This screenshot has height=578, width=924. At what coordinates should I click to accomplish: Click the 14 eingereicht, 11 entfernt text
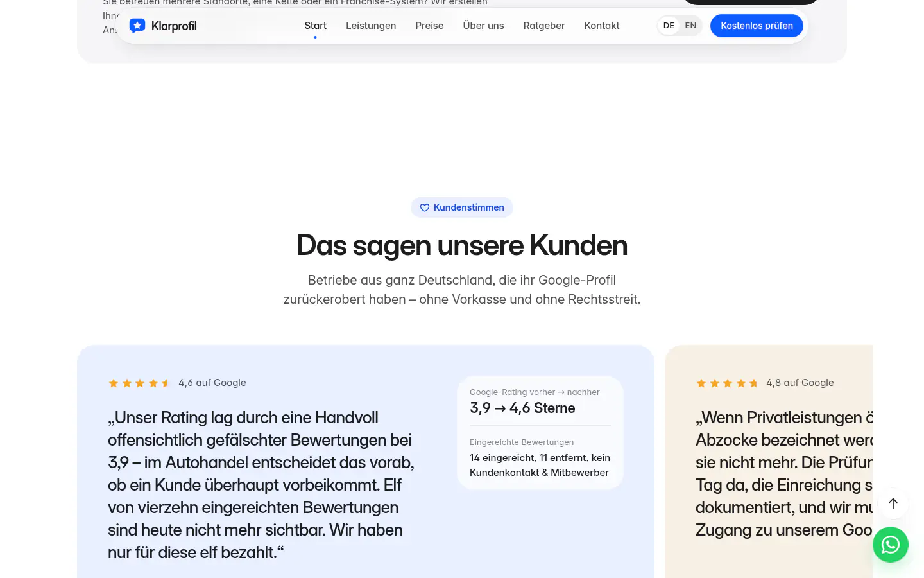(540, 465)
